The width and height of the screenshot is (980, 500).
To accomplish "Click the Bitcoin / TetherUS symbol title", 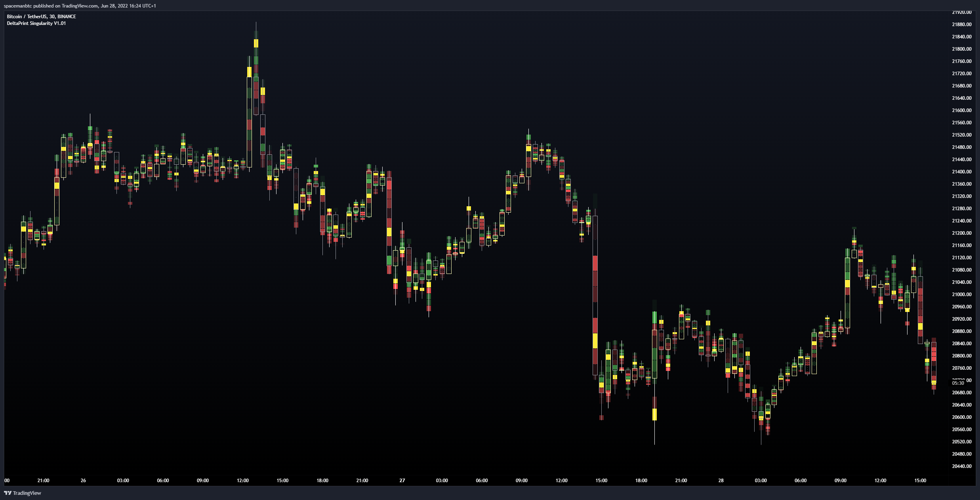I will point(41,17).
